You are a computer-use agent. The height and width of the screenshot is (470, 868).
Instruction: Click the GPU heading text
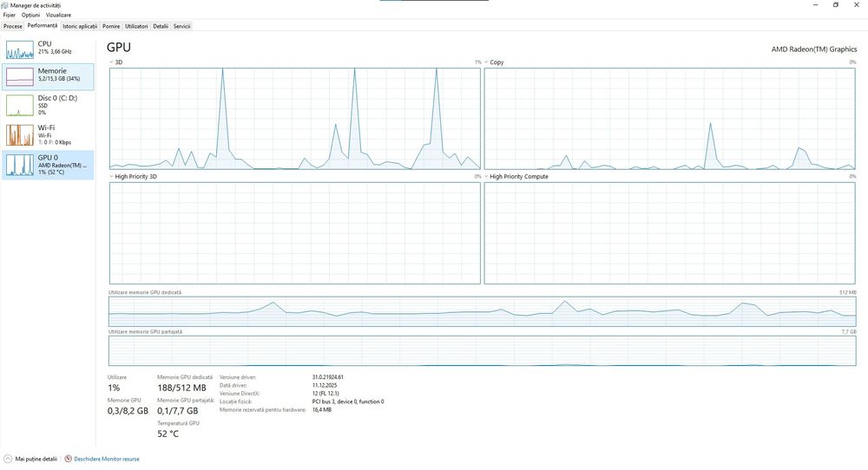tap(118, 48)
